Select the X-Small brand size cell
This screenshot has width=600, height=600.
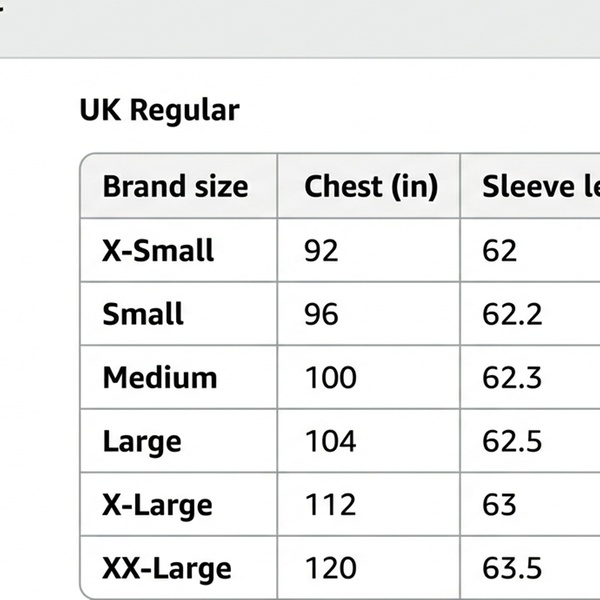pyautogui.click(x=158, y=250)
